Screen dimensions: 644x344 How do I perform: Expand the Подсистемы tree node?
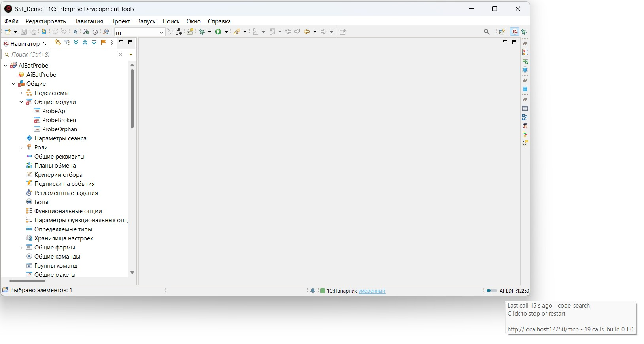click(21, 93)
